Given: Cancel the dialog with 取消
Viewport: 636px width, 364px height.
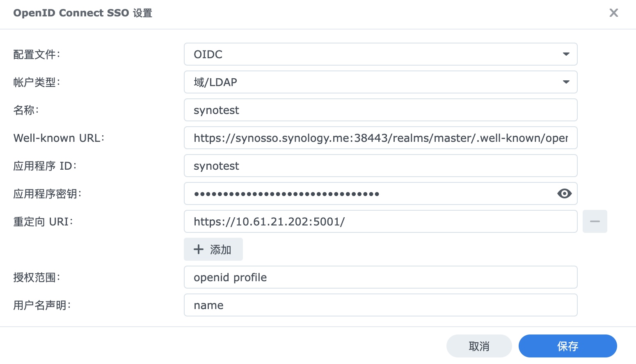Looking at the screenshot, I should point(479,346).
